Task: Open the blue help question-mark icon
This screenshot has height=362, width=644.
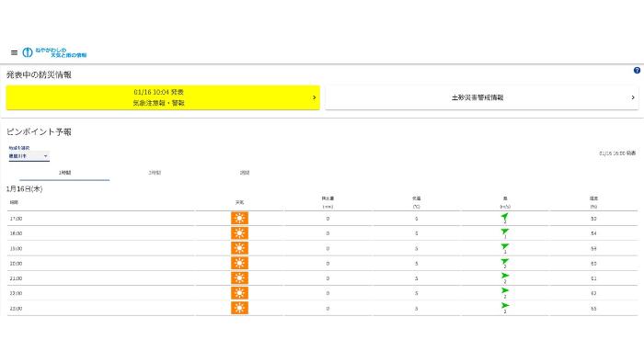Action: coord(637,71)
